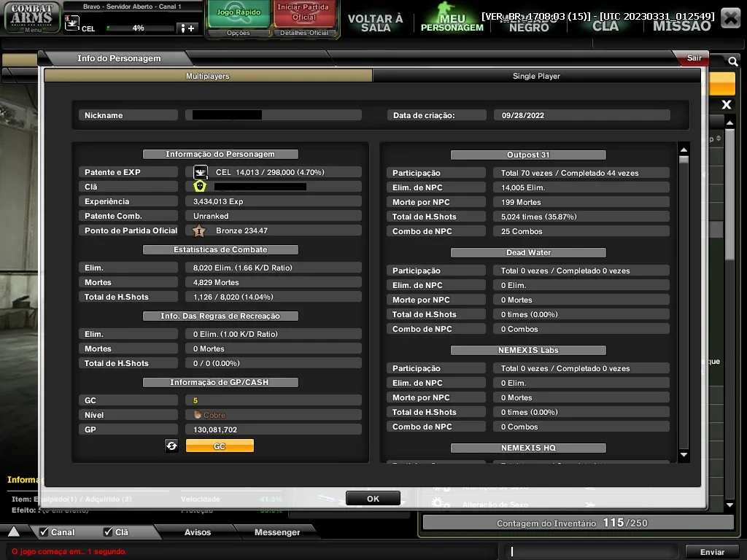This screenshot has width=747, height=560.
Task: Click the Combat Arms Menu logo
Action: coord(32,17)
